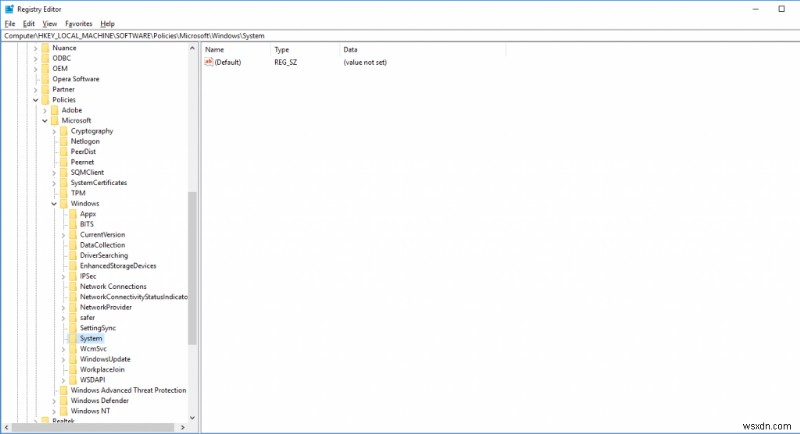Select the SettingSync key
The width and height of the screenshot is (800, 434).
(97, 328)
